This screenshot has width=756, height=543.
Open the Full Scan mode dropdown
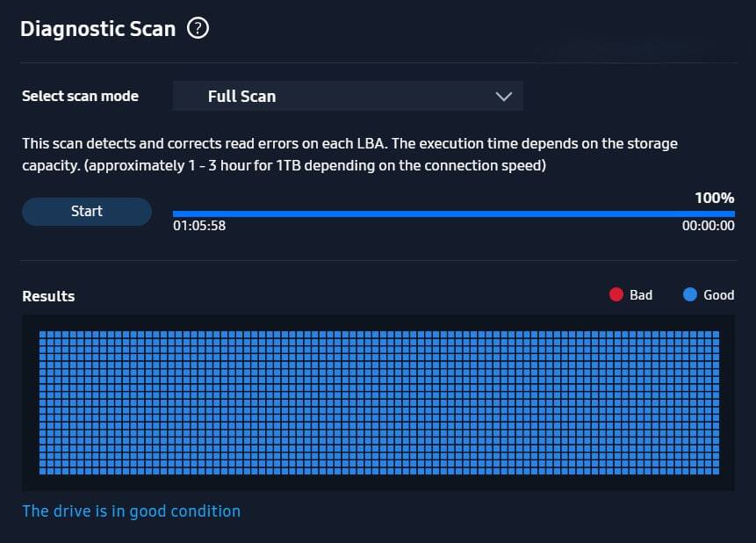click(348, 96)
